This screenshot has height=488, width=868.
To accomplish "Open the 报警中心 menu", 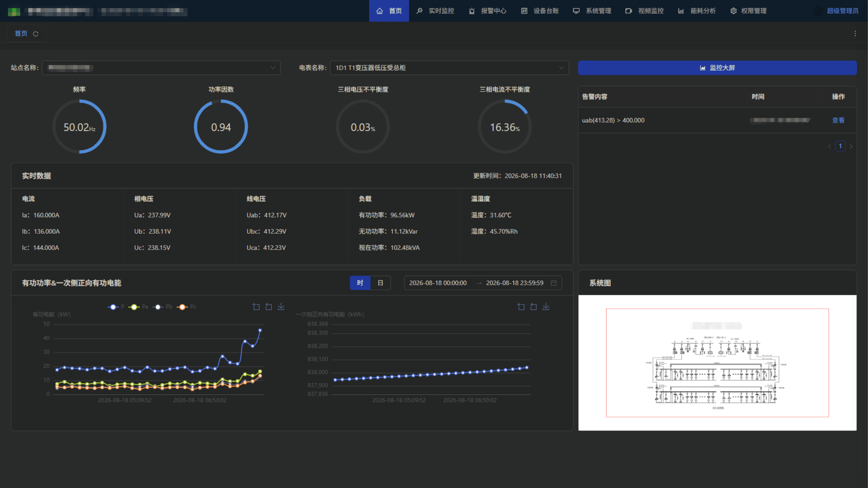I will tap(488, 11).
